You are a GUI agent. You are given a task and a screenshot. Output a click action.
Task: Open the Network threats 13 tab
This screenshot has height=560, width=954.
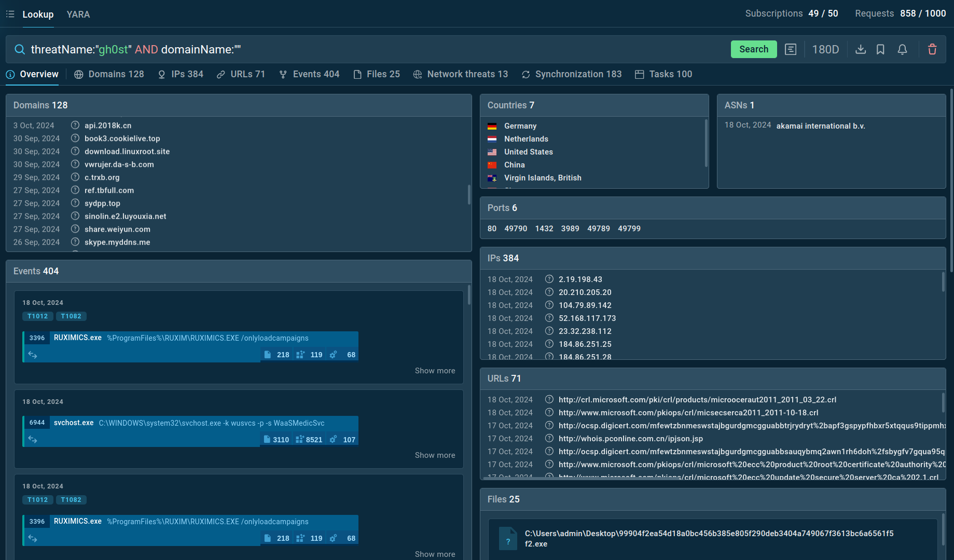pyautogui.click(x=461, y=74)
